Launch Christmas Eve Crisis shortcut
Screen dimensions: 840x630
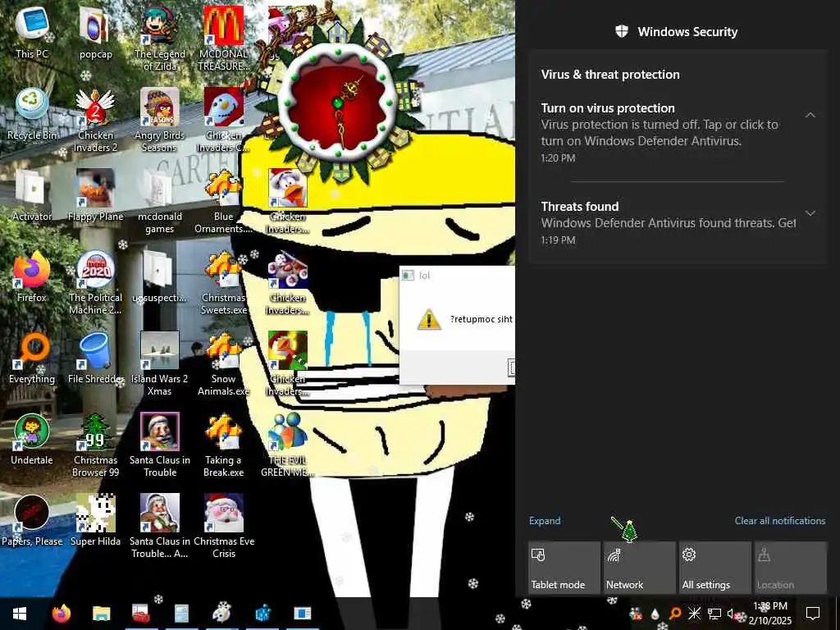point(223,527)
